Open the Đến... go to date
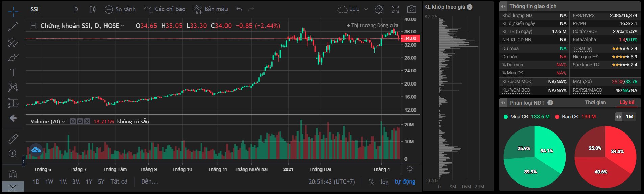Screen dimensions: 644x194 [x=150, y=182]
